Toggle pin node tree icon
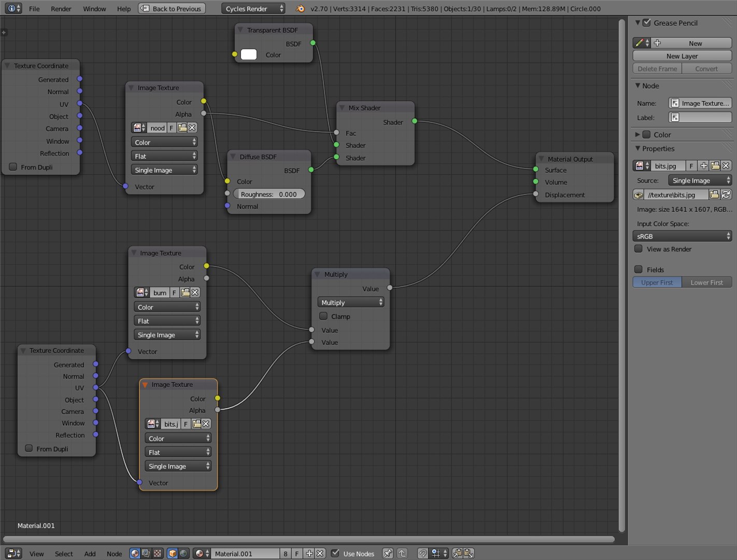 pyautogui.click(x=388, y=553)
